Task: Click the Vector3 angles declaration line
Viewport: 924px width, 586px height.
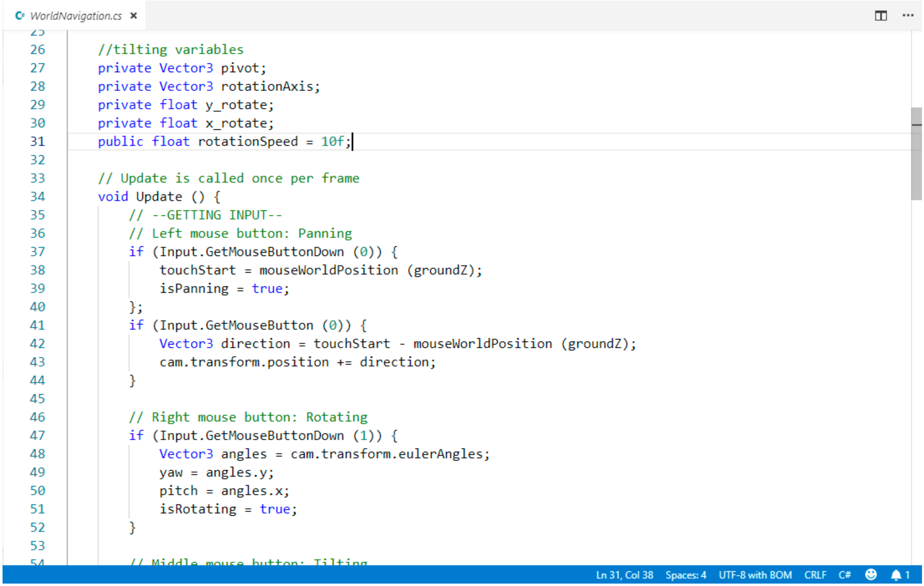Action: pyautogui.click(x=324, y=454)
